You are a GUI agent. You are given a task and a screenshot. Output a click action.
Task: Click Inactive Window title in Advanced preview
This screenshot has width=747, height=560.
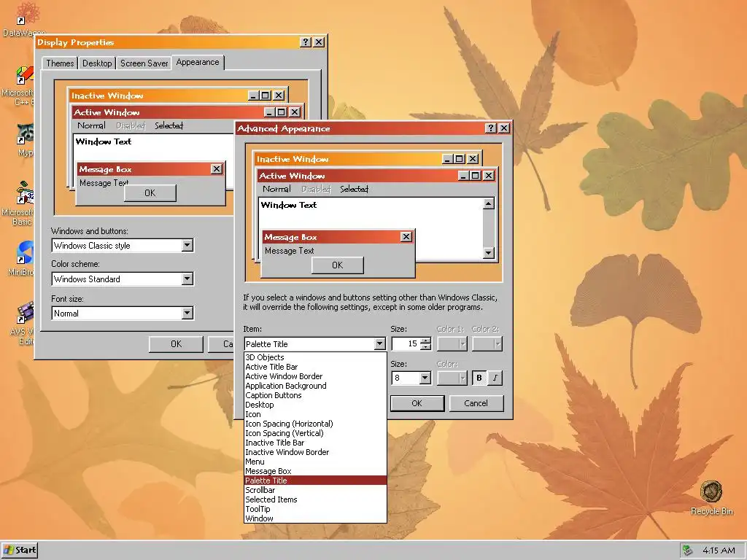[x=293, y=159]
